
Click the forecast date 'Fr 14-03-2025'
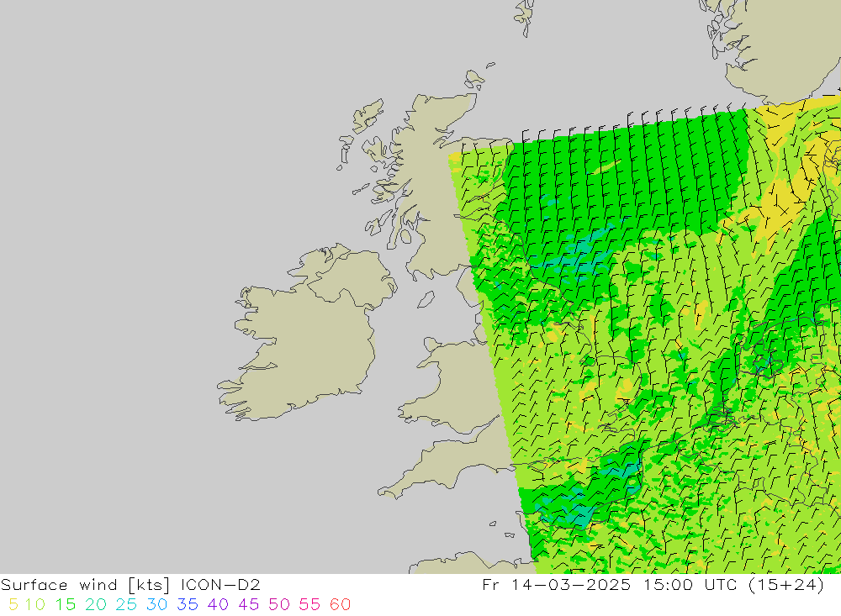(556, 584)
